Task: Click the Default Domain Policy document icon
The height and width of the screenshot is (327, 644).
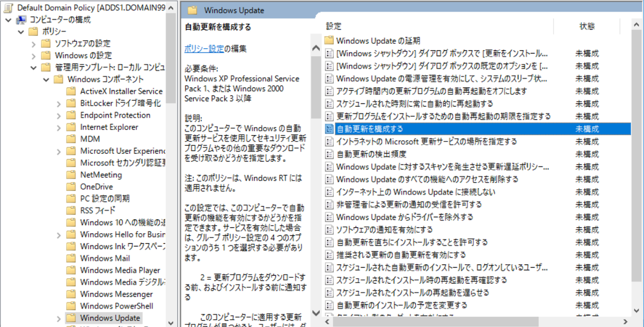Action: point(9,8)
